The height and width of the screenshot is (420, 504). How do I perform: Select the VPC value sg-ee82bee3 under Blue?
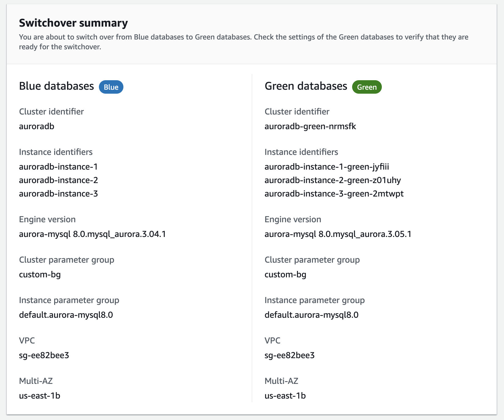[x=44, y=355]
